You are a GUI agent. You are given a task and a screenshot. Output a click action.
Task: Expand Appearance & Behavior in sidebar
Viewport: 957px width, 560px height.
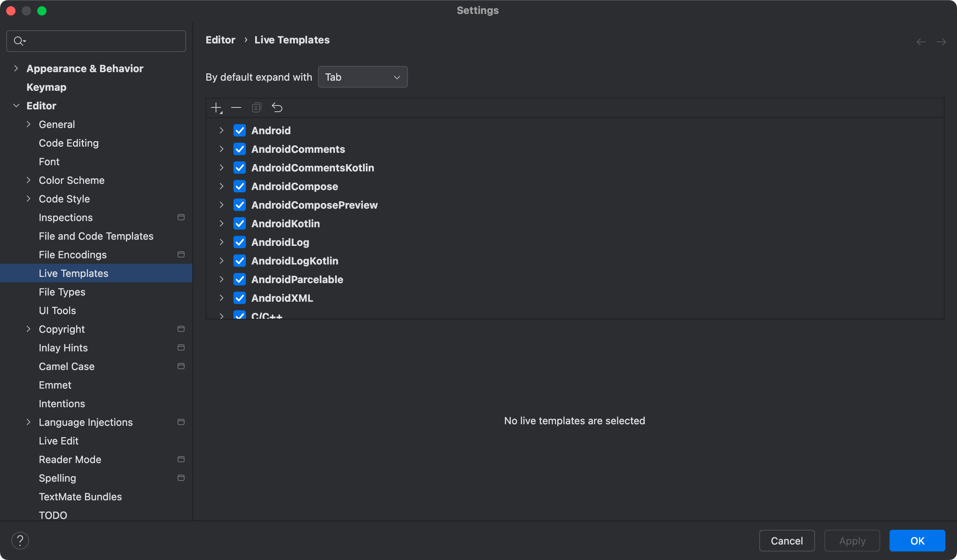[x=16, y=68]
